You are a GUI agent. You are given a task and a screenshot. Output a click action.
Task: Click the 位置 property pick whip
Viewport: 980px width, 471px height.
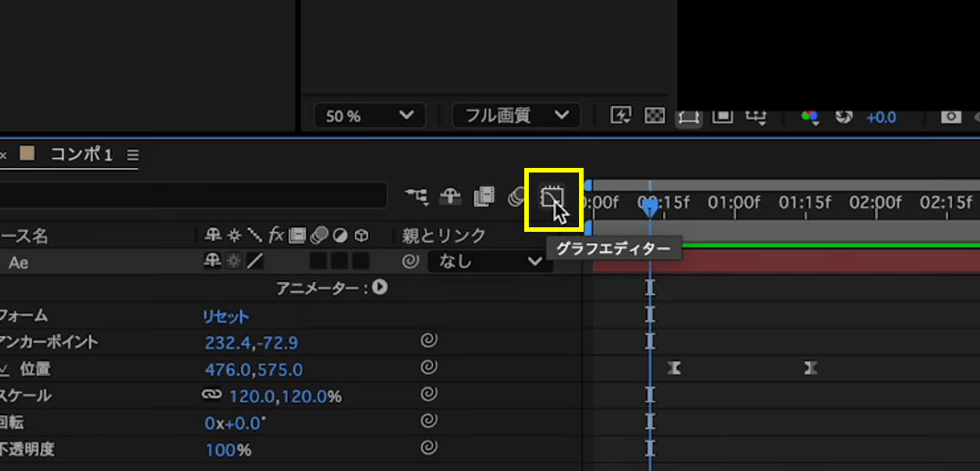pyautogui.click(x=428, y=367)
